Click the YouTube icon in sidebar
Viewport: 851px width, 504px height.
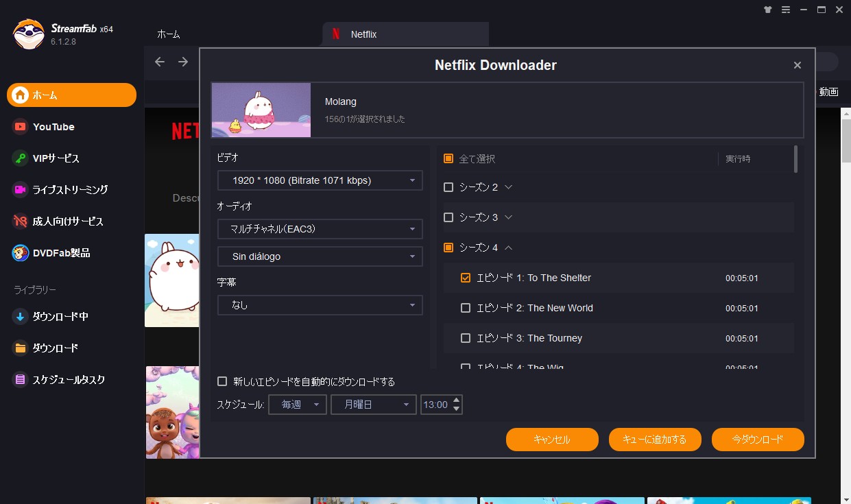(x=20, y=127)
